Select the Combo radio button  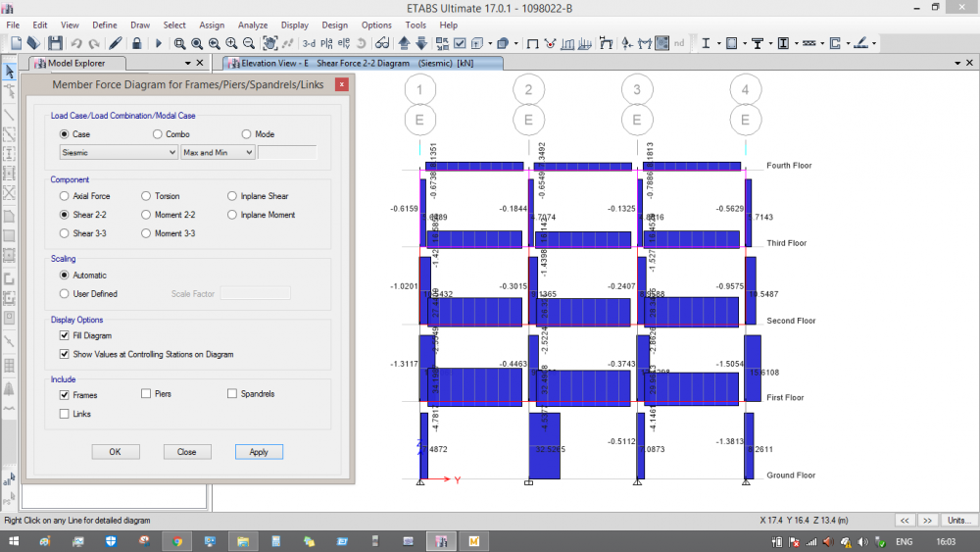pyautogui.click(x=157, y=133)
